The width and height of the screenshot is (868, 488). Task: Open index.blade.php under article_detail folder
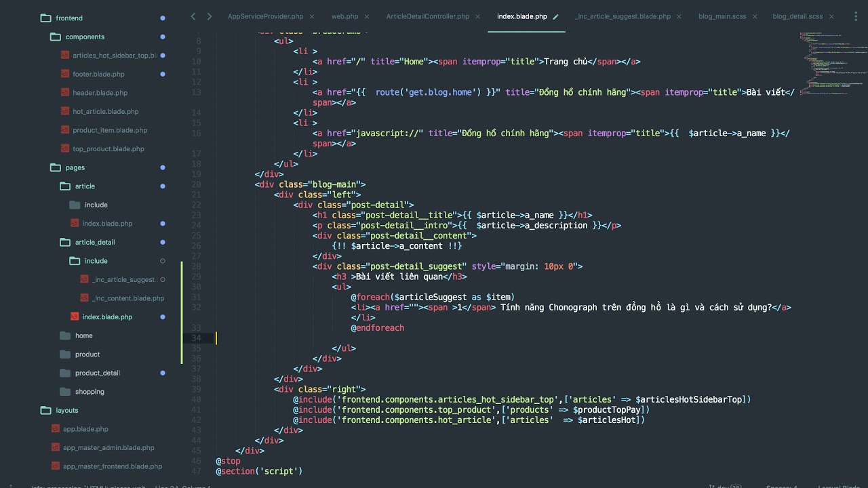coord(107,317)
